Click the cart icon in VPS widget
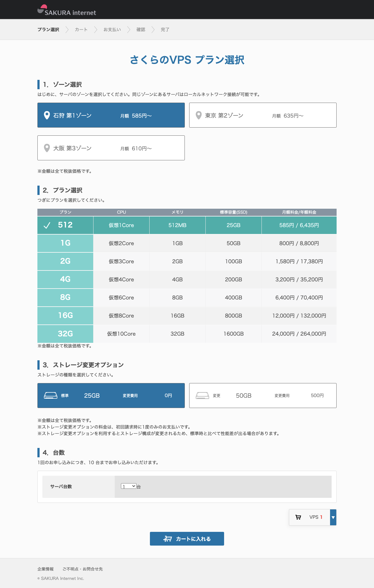374x588 pixels. tap(298, 517)
